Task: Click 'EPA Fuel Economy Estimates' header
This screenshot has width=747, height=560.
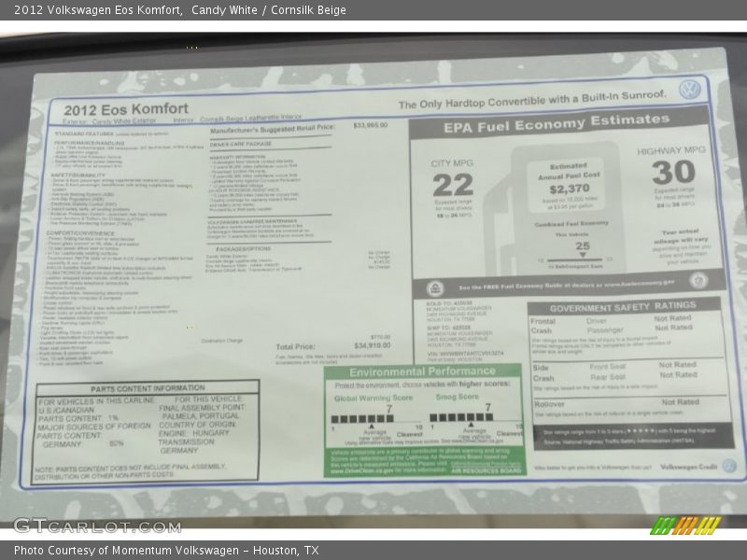Action: coord(557,123)
